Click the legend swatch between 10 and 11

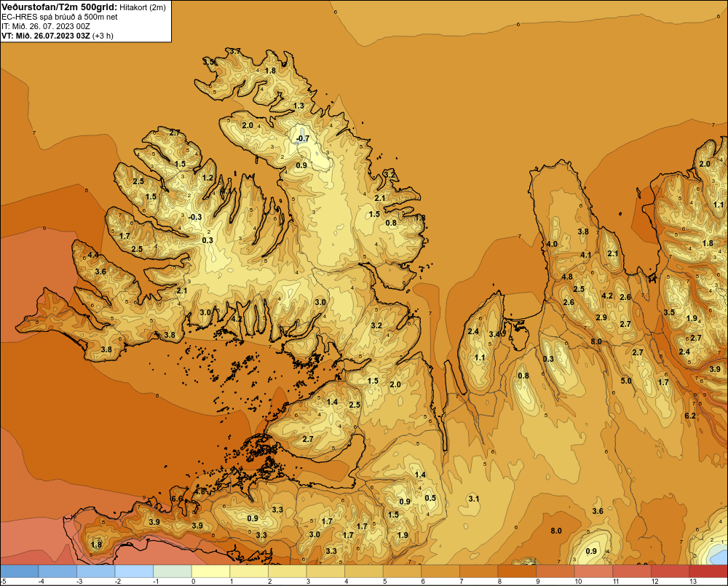[593, 571]
